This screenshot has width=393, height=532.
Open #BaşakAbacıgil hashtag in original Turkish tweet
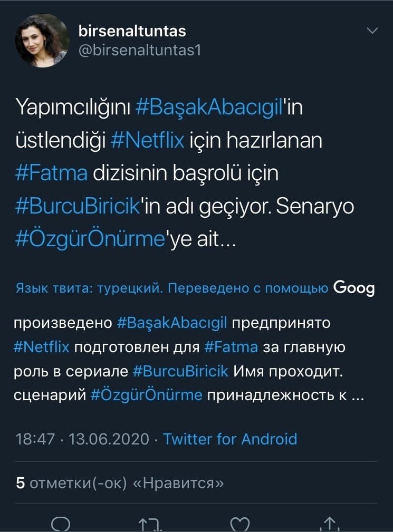pos(209,109)
